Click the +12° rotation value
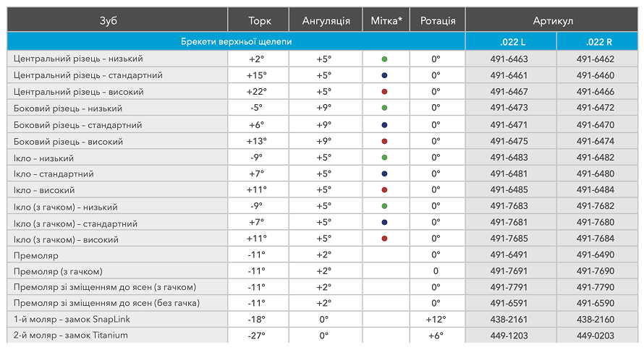644x350 pixels. [x=436, y=319]
